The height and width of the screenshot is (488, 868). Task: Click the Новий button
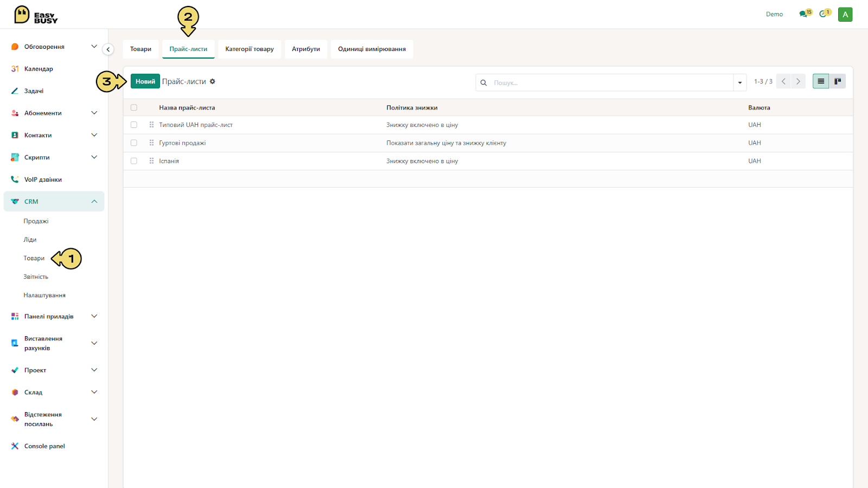click(145, 81)
